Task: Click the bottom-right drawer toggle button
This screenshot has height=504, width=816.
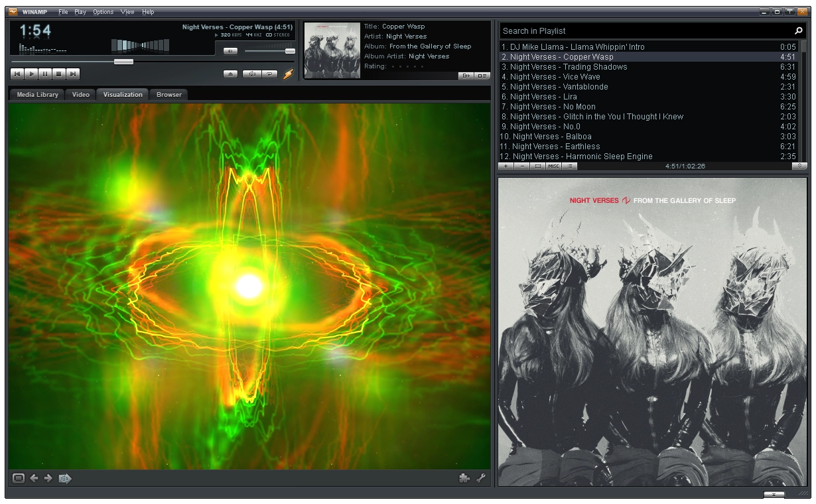Action: click(x=774, y=494)
